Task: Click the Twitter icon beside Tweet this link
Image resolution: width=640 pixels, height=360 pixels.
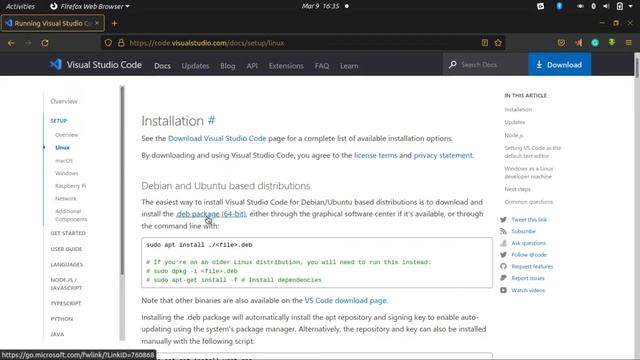Action: click(503, 220)
